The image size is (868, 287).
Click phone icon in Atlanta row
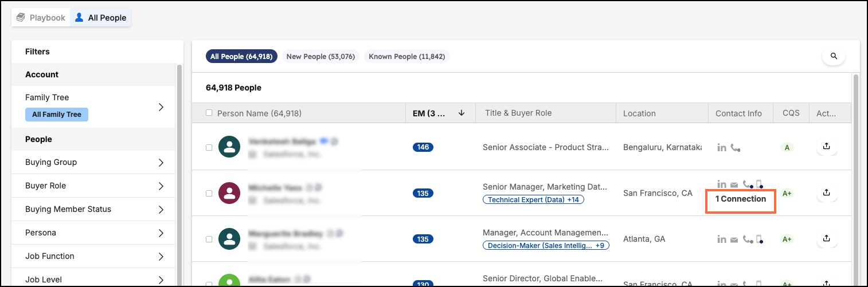pyautogui.click(x=748, y=239)
